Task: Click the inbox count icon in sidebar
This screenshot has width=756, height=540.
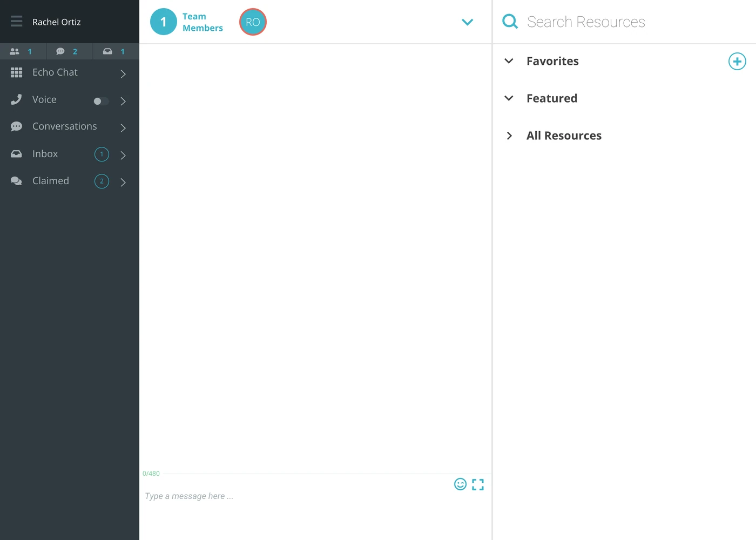Action: point(107,51)
